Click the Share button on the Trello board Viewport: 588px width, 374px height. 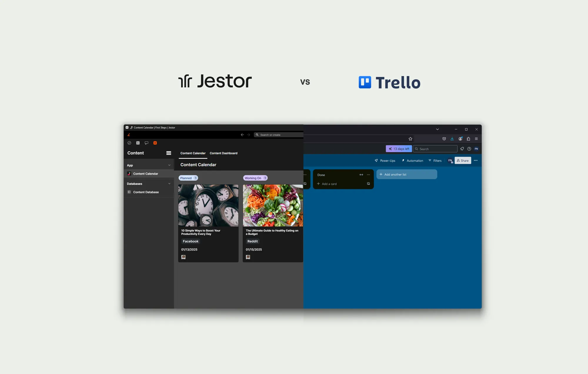pyautogui.click(x=463, y=160)
